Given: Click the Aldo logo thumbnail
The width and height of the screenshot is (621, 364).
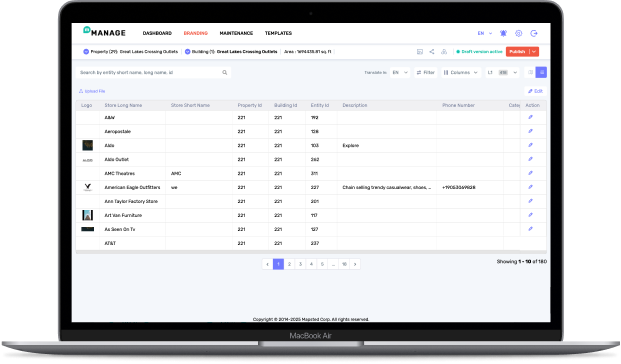Looking at the screenshot, I should (88, 145).
